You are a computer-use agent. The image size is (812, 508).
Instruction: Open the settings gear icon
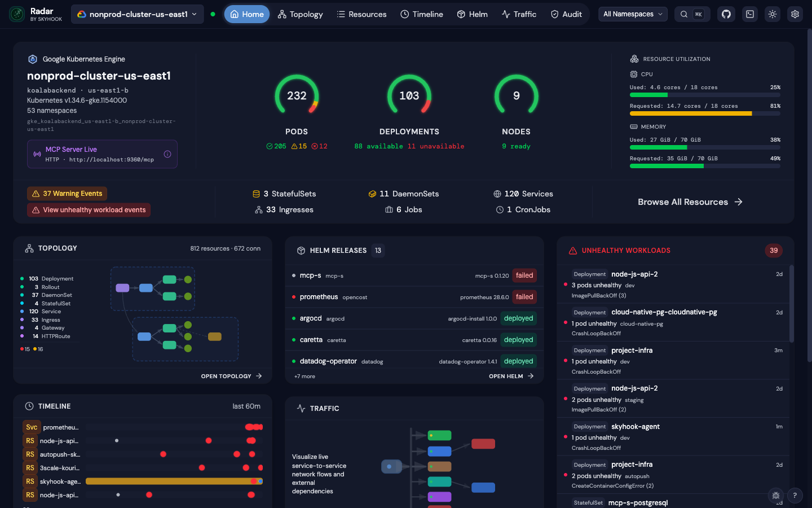coord(795,14)
